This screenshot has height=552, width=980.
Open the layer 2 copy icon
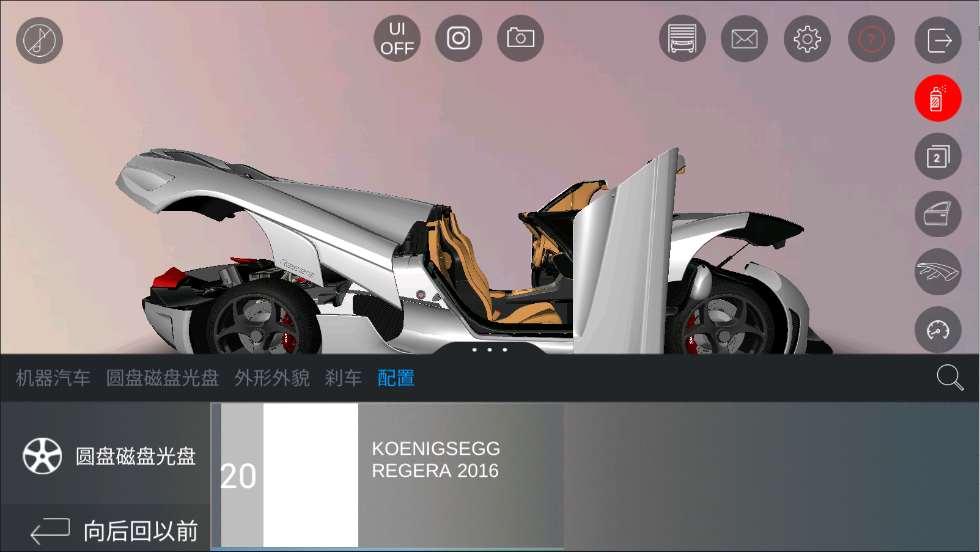938,156
